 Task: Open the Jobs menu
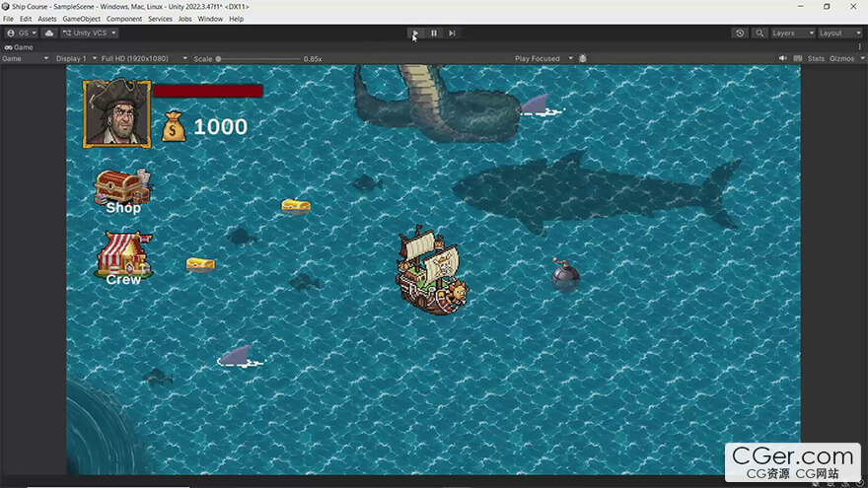point(184,19)
